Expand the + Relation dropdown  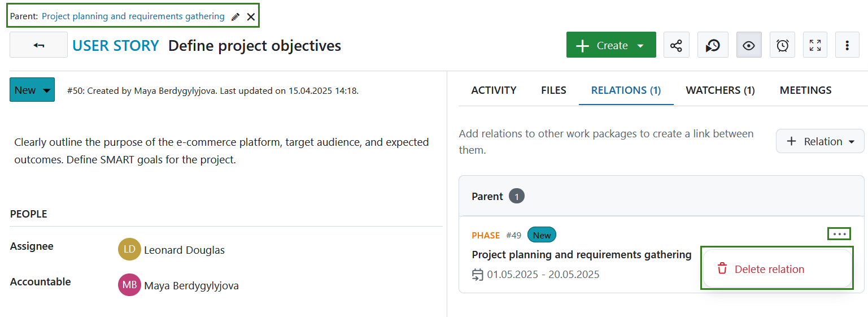[x=820, y=141]
